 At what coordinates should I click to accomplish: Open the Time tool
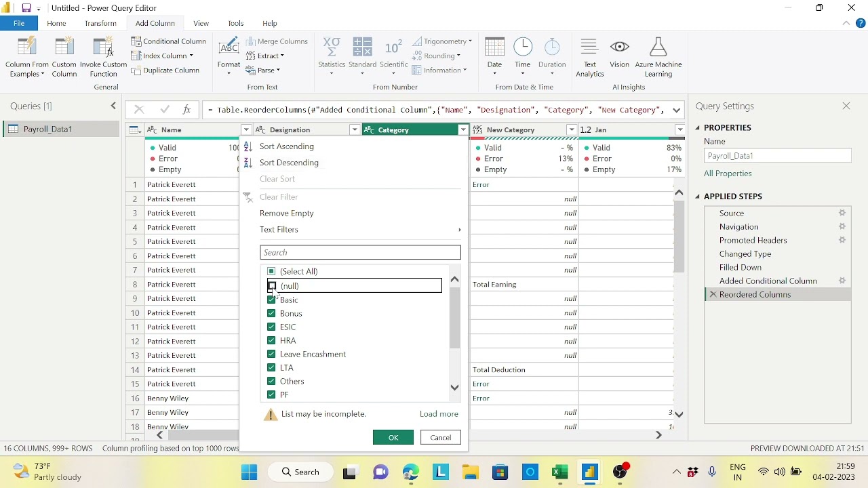click(523, 57)
